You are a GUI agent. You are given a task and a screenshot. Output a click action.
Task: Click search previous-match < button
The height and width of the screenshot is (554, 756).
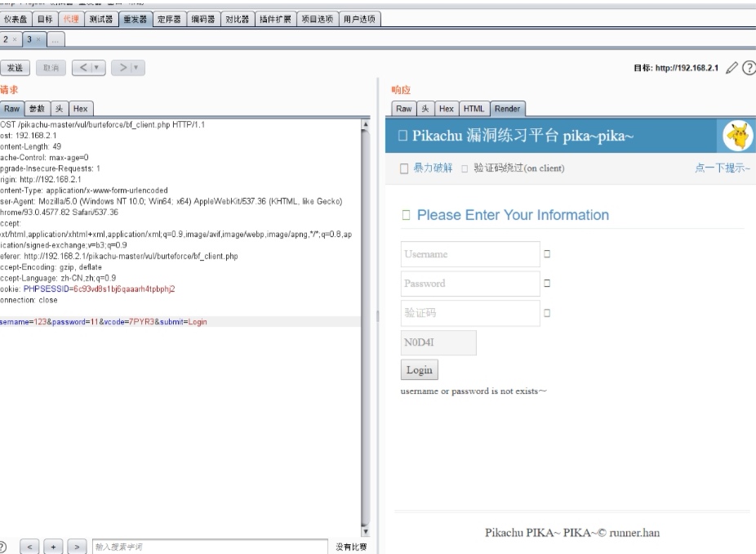pos(29,547)
